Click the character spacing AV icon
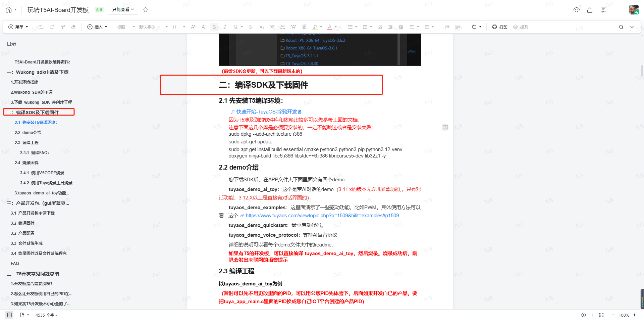Viewport: 644px width, 320px height. pyautogui.click(x=283, y=27)
